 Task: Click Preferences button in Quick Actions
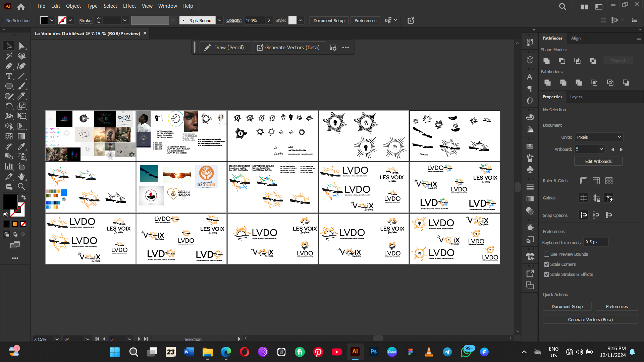coord(617,306)
